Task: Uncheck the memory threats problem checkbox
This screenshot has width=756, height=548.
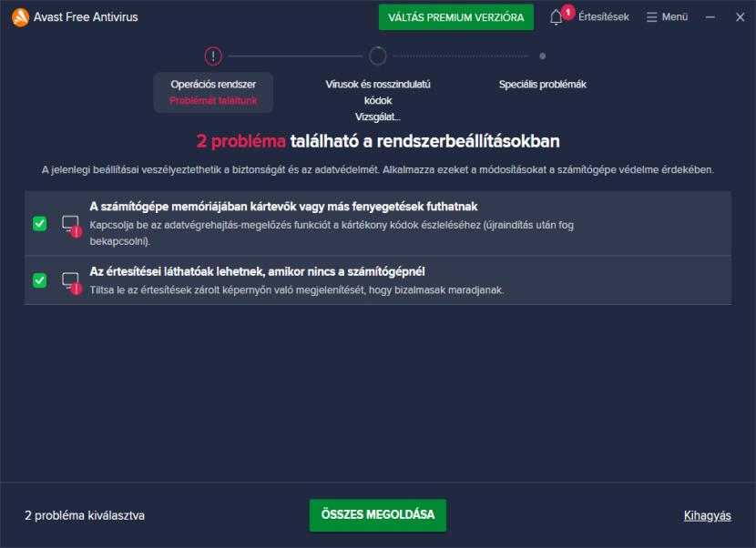Action: point(39,223)
